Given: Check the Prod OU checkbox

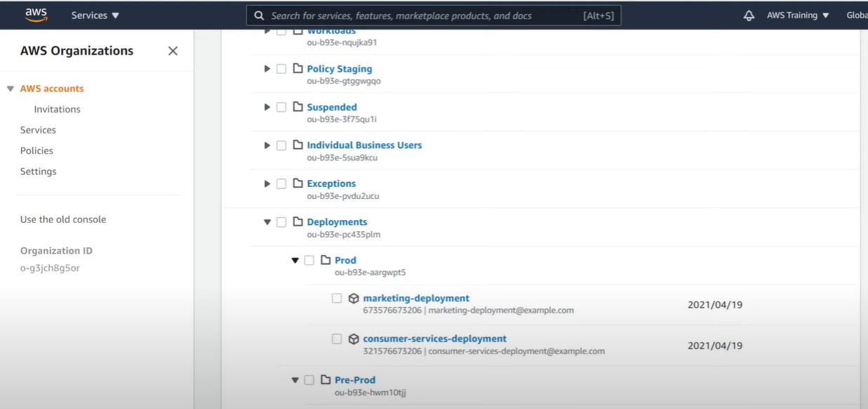Looking at the screenshot, I should click(x=309, y=261).
